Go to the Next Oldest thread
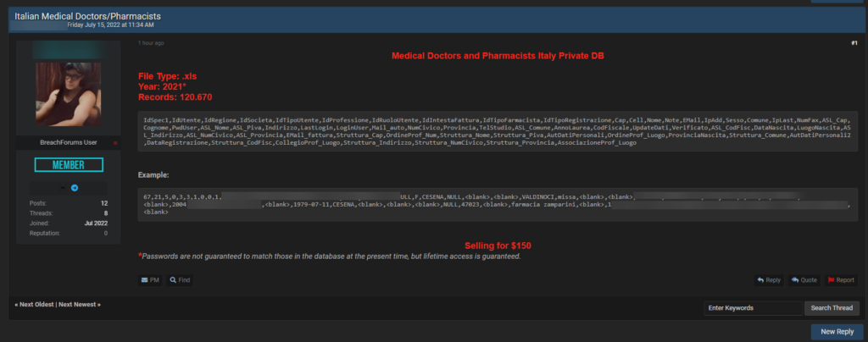The height and width of the screenshot is (342, 868). pos(35,304)
